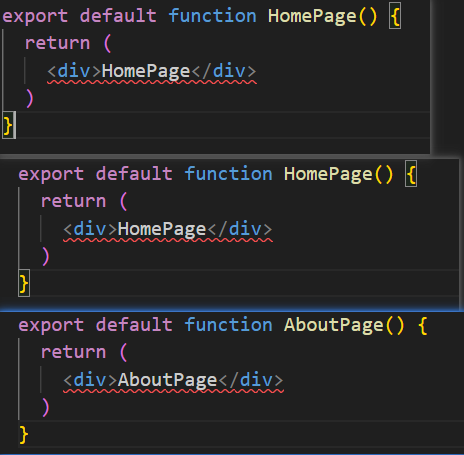Image resolution: width=464 pixels, height=455 pixels.
Task: Click HomePage div text in top snippet
Action: point(146,72)
